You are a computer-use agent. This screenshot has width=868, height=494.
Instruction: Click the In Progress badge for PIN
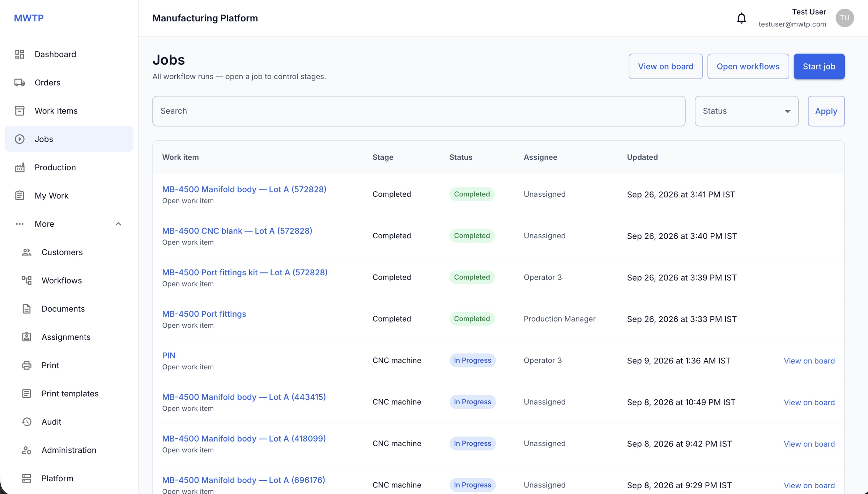472,361
